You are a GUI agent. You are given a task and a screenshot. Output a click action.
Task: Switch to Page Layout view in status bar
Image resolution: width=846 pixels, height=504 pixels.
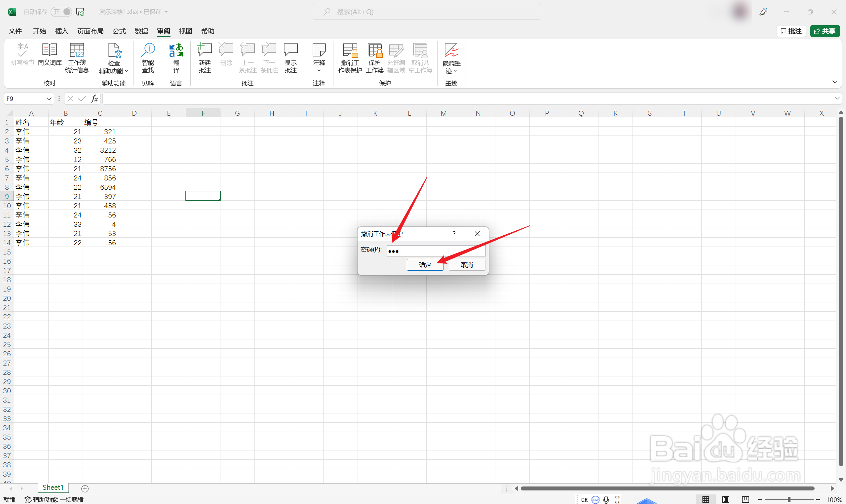pyautogui.click(x=725, y=499)
